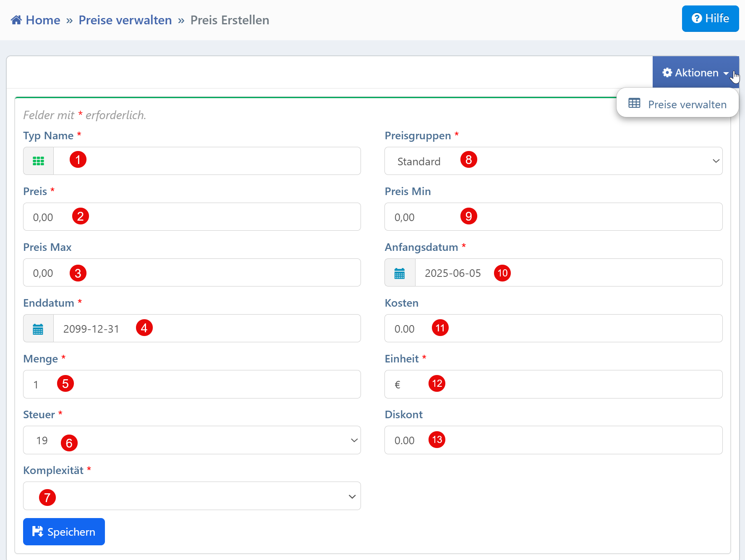Open the Anfangsdatum calendar icon
The height and width of the screenshot is (560, 745).
pos(400,273)
